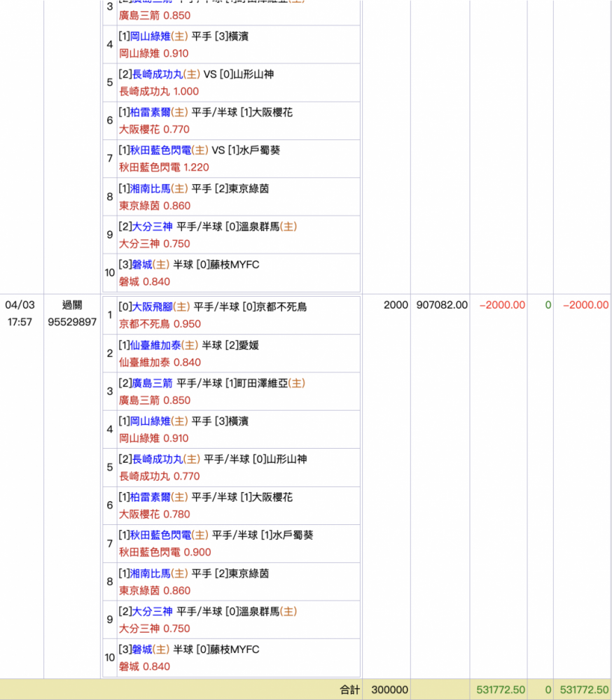Click match line "秋田藍色閃電(主) VS [1]水戶蜀葵"

click(x=200, y=150)
